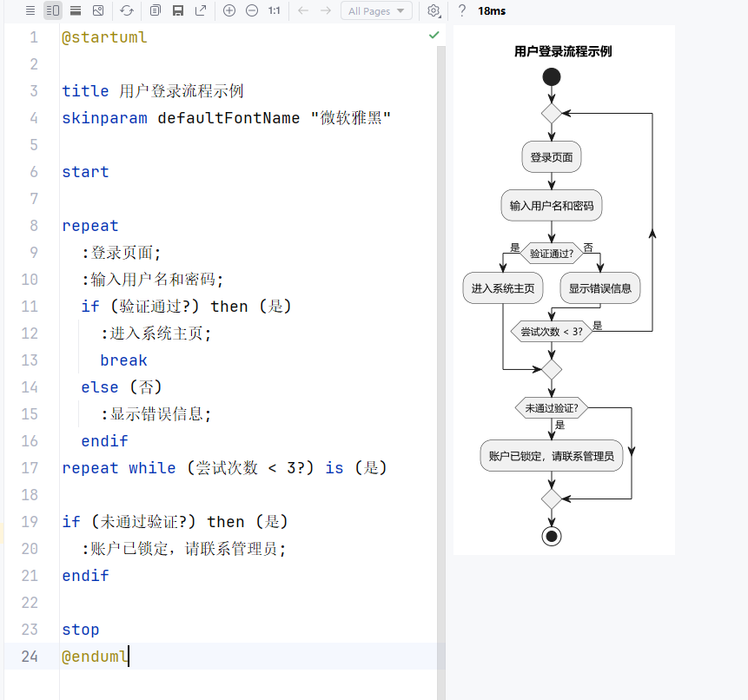Open diagram in external viewer icon
This screenshot has width=748, height=700.
click(201, 10)
